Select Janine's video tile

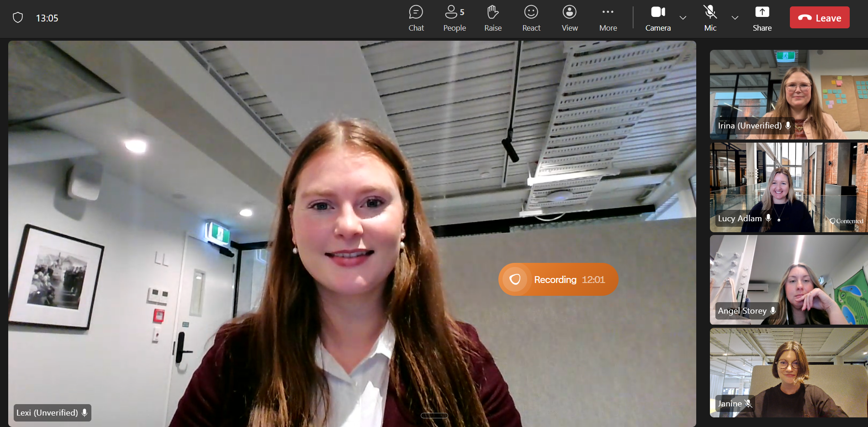pyautogui.click(x=789, y=373)
